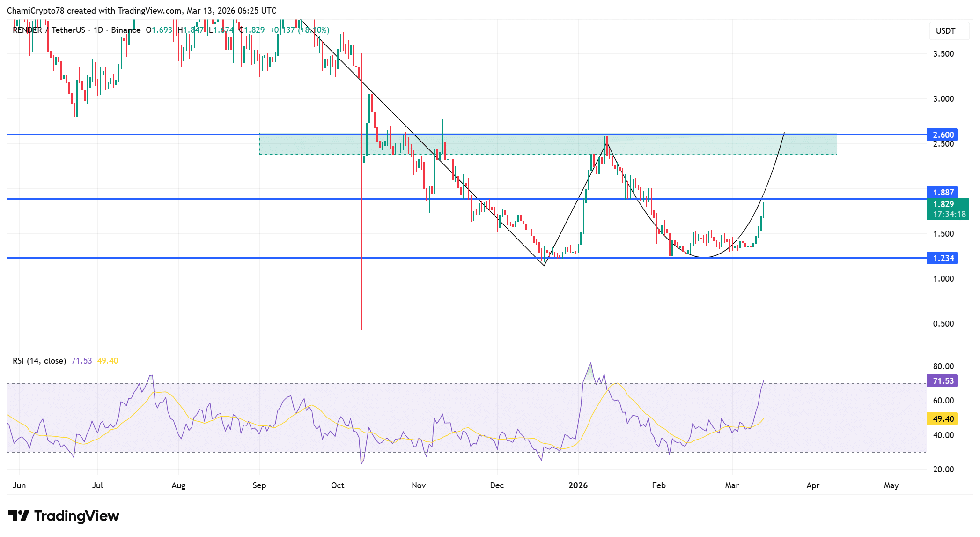The height and width of the screenshot is (537, 980).
Task: Click the 2.600 blue price label
Action: 942,135
